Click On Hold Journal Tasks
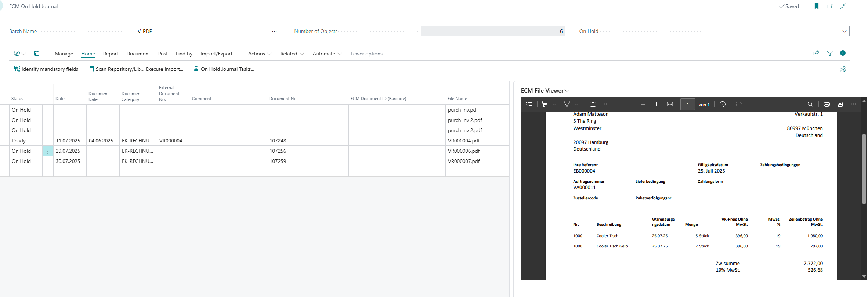This screenshot has width=868, height=297. coord(224,69)
